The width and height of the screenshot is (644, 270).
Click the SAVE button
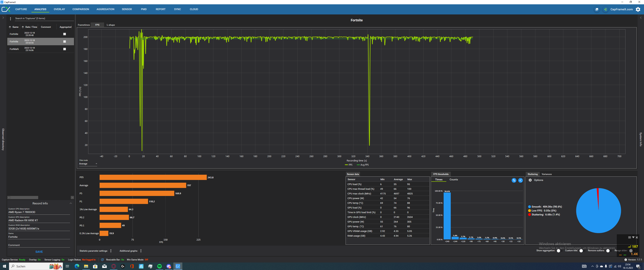point(39,252)
